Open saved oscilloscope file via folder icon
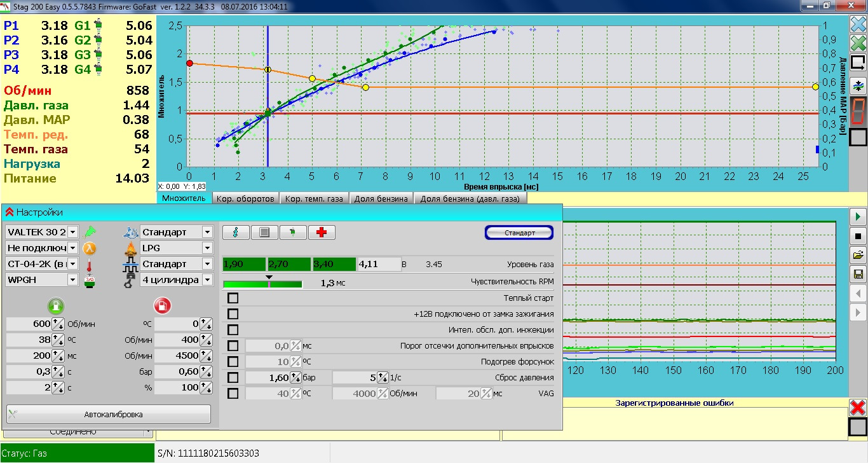Viewport: 868px width, 463px height. click(x=858, y=256)
